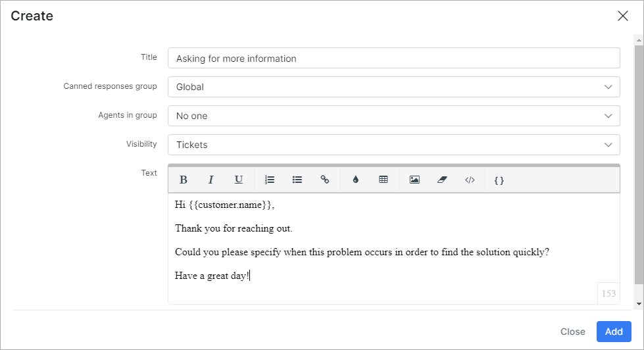Click the Close text button
This screenshot has width=644, height=350.
pos(572,332)
